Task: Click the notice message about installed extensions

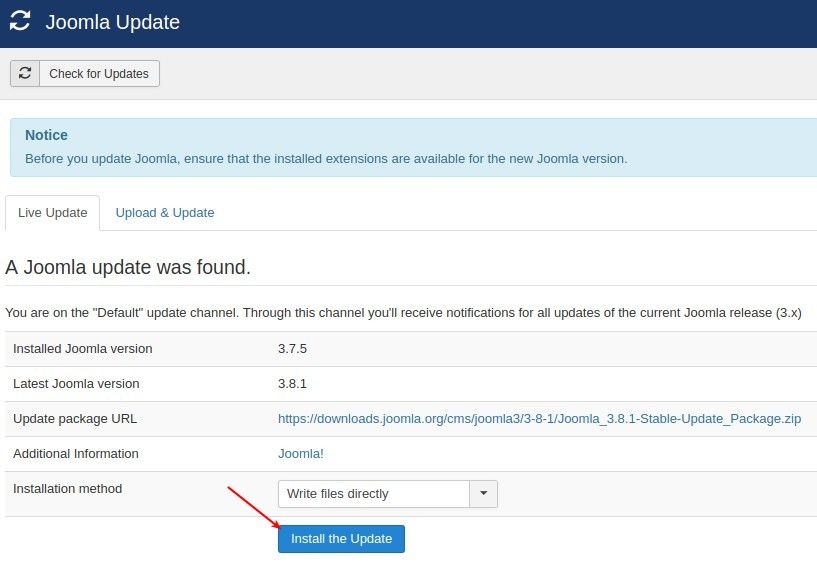Action: coord(326,158)
